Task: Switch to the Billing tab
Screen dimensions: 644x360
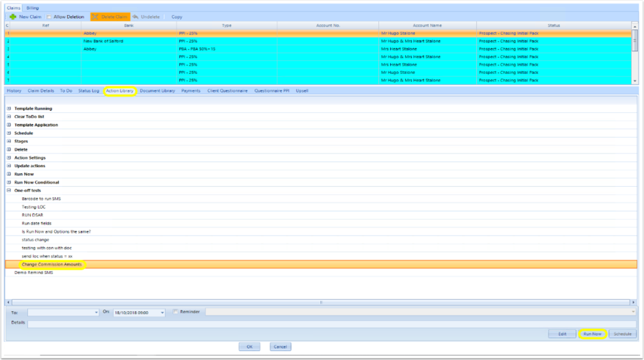Action: (32, 8)
